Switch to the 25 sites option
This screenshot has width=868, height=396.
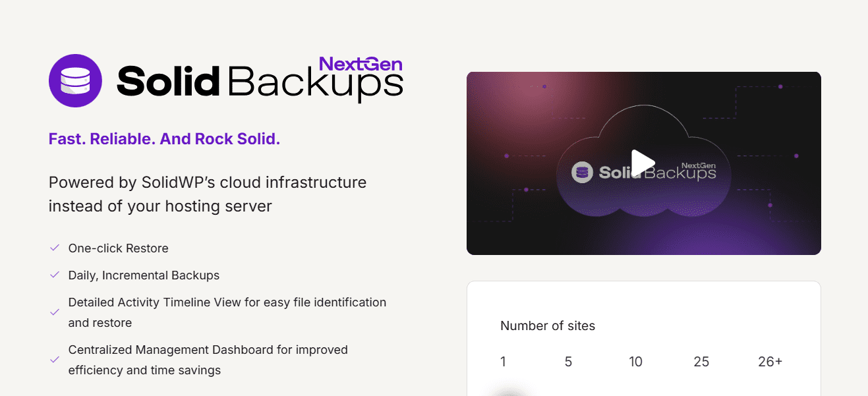701,361
